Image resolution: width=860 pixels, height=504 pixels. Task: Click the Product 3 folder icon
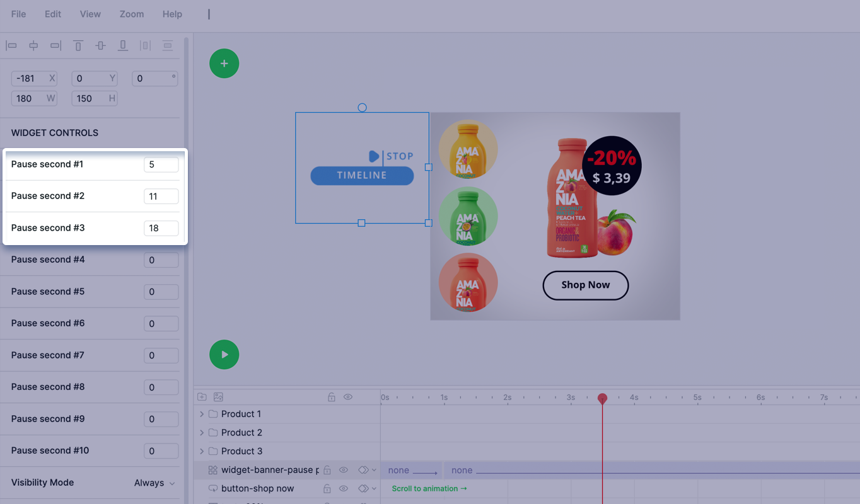212,451
